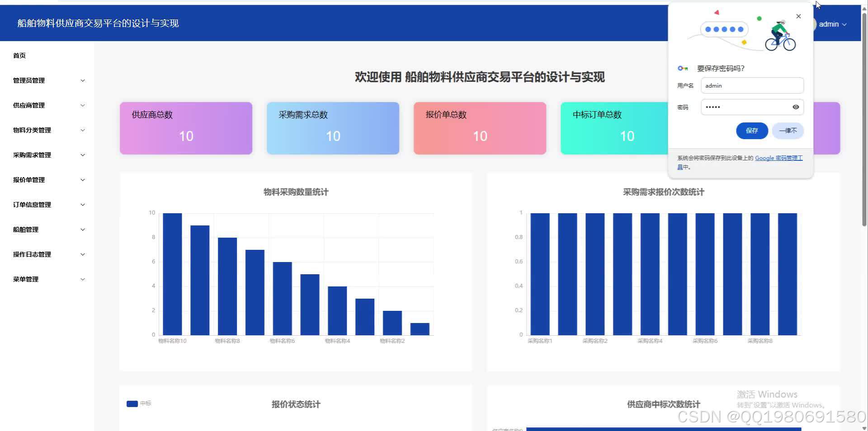Expand the 报价单管理 sidebar section
The height and width of the screenshot is (431, 868).
47,180
